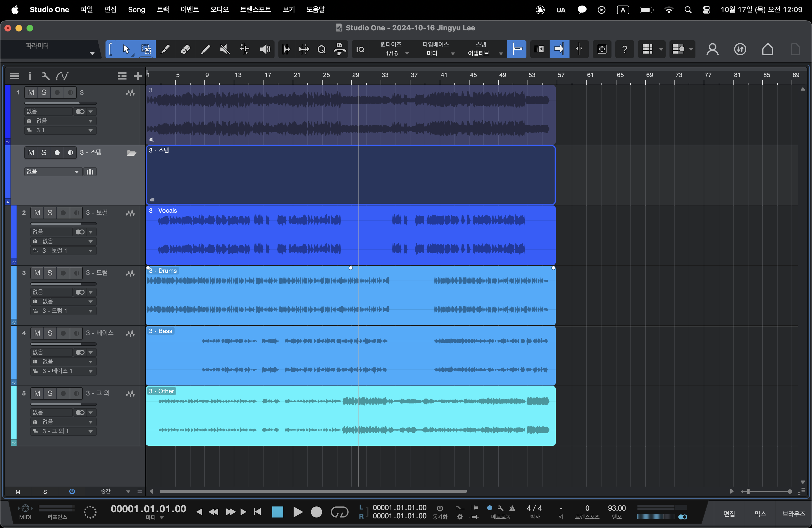Toggle the Loop button in transport
The width and height of the screenshot is (812, 528).
coord(339,512)
